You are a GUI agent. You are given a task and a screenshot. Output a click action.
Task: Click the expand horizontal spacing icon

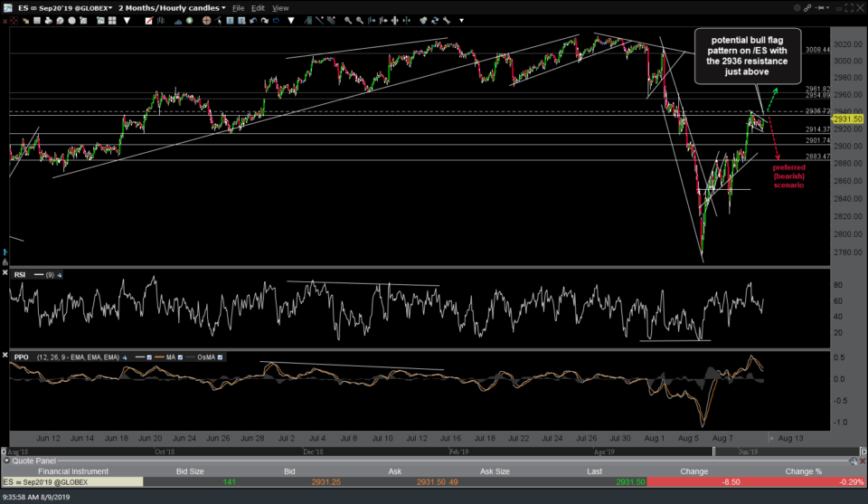coord(395,21)
